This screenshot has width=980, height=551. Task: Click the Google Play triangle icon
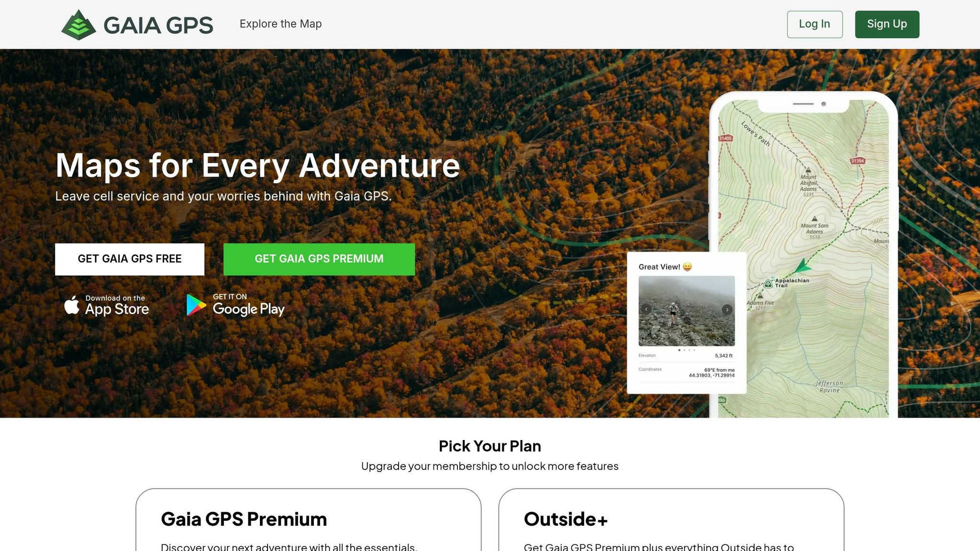point(196,305)
